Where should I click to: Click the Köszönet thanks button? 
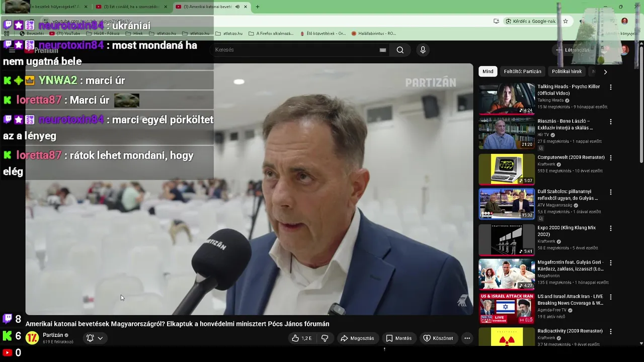(438, 338)
